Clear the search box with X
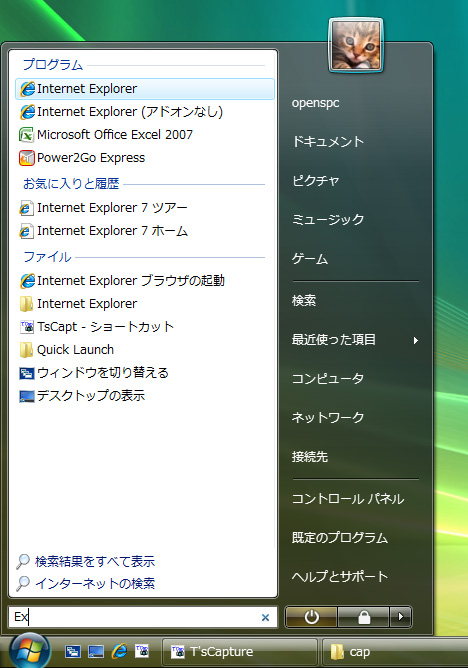 [265, 617]
